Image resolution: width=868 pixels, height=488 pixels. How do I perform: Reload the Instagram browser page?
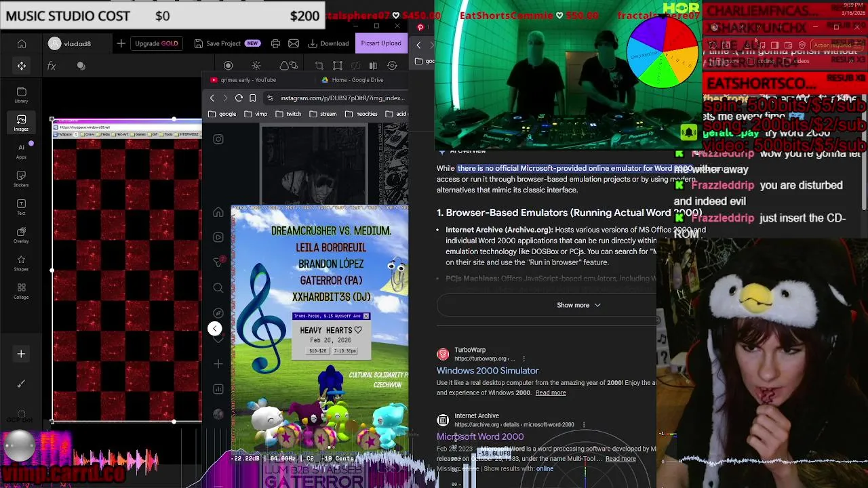pyautogui.click(x=239, y=98)
